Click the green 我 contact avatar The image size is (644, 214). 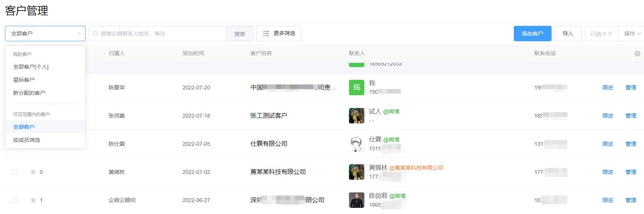click(x=357, y=88)
